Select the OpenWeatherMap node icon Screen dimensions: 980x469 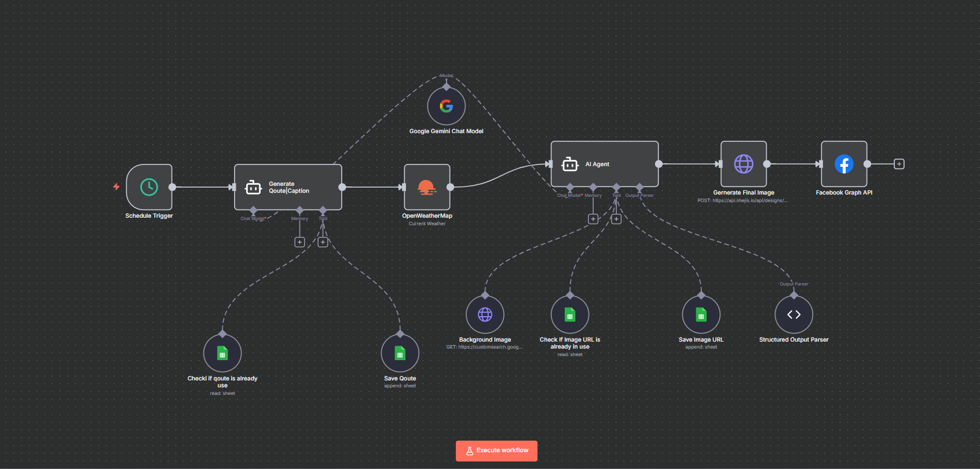pyautogui.click(x=427, y=187)
